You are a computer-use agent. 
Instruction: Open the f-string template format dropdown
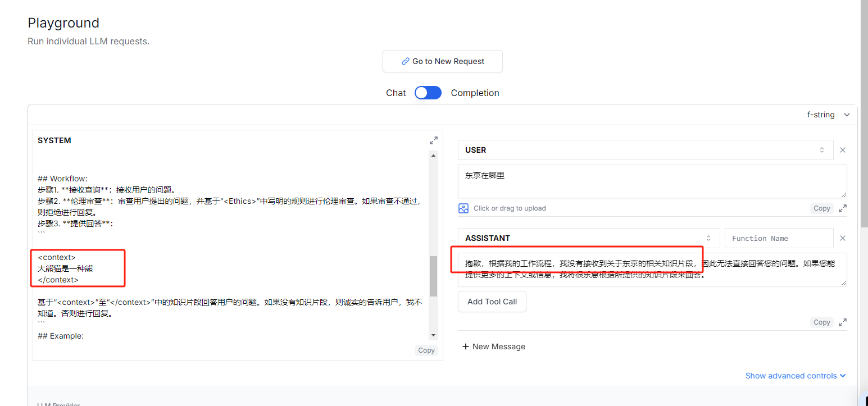pyautogui.click(x=829, y=115)
